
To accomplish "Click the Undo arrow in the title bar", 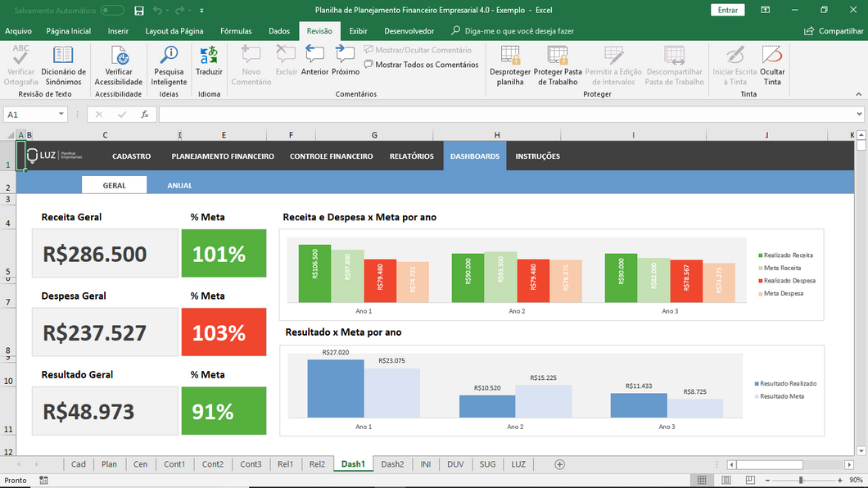I will [x=157, y=10].
